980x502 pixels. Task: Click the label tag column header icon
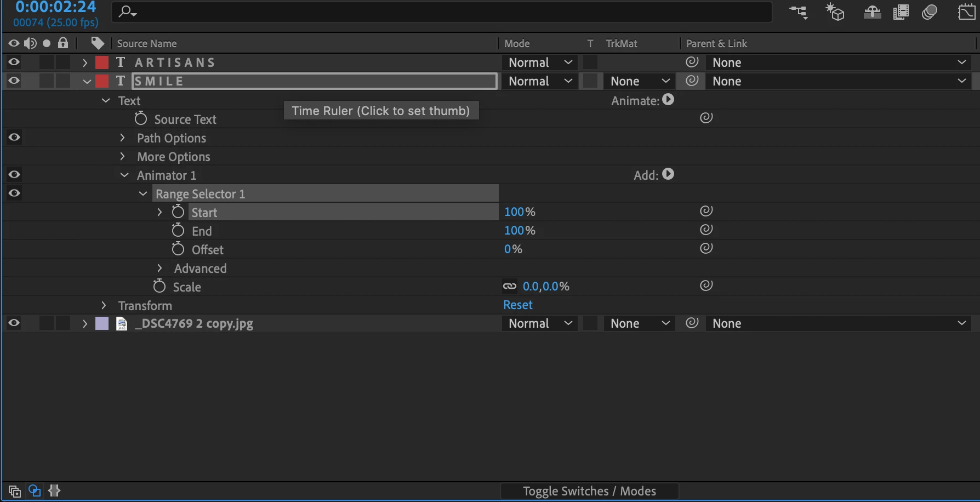(x=98, y=43)
